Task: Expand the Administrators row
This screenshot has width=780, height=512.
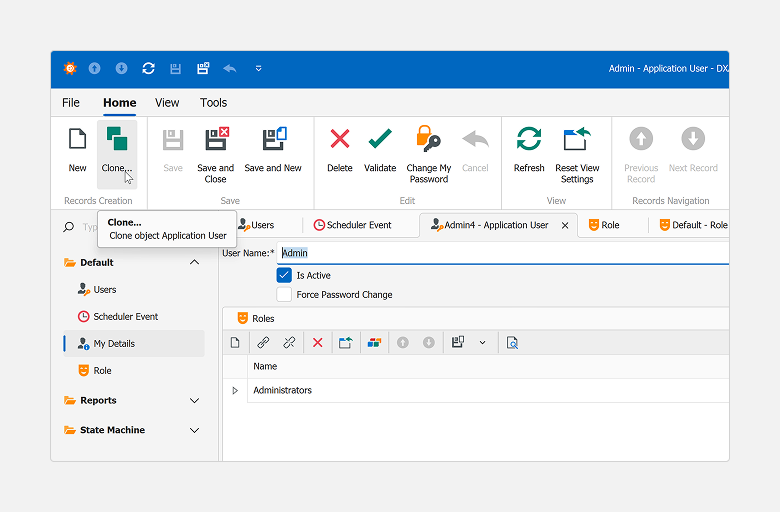Action: tap(235, 390)
